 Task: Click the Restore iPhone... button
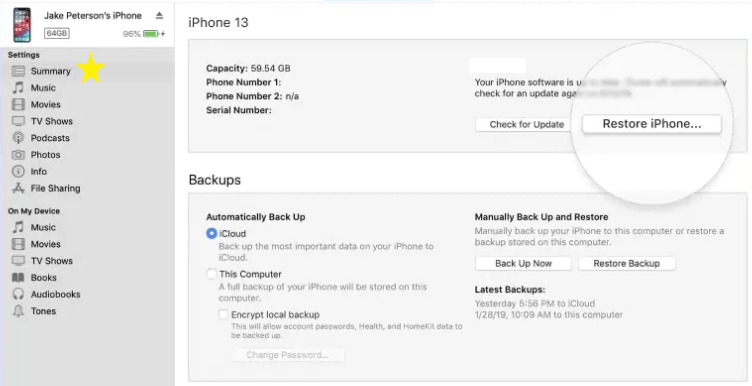652,124
